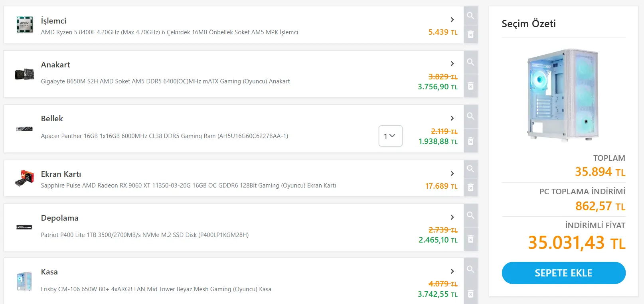
Task: Click the Apacer RAM thumbnail
Action: (24, 129)
